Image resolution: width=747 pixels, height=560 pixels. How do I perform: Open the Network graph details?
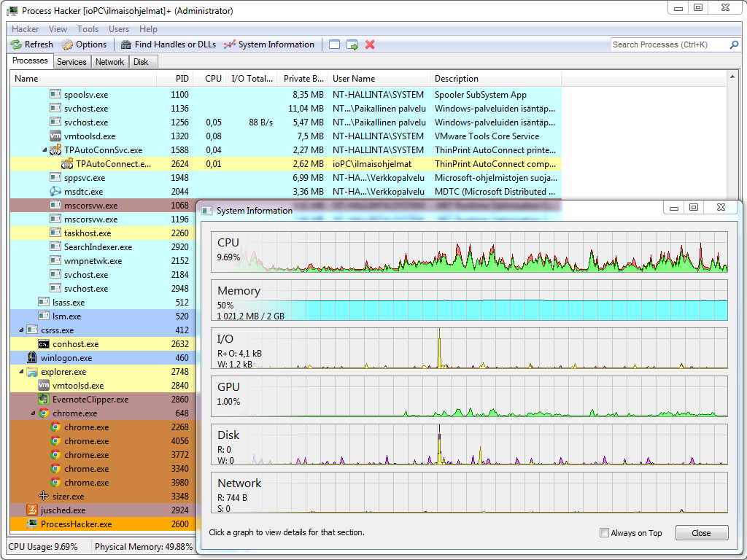coord(469,492)
